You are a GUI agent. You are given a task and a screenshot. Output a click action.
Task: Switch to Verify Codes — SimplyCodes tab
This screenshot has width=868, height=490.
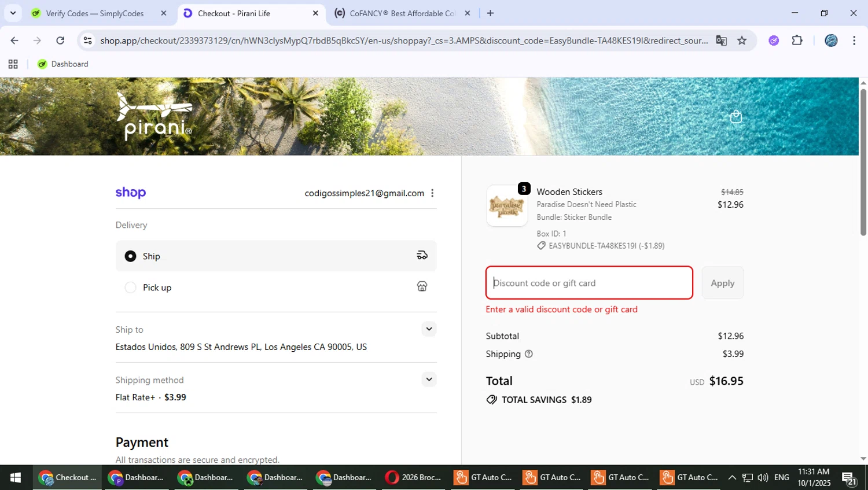click(x=95, y=13)
